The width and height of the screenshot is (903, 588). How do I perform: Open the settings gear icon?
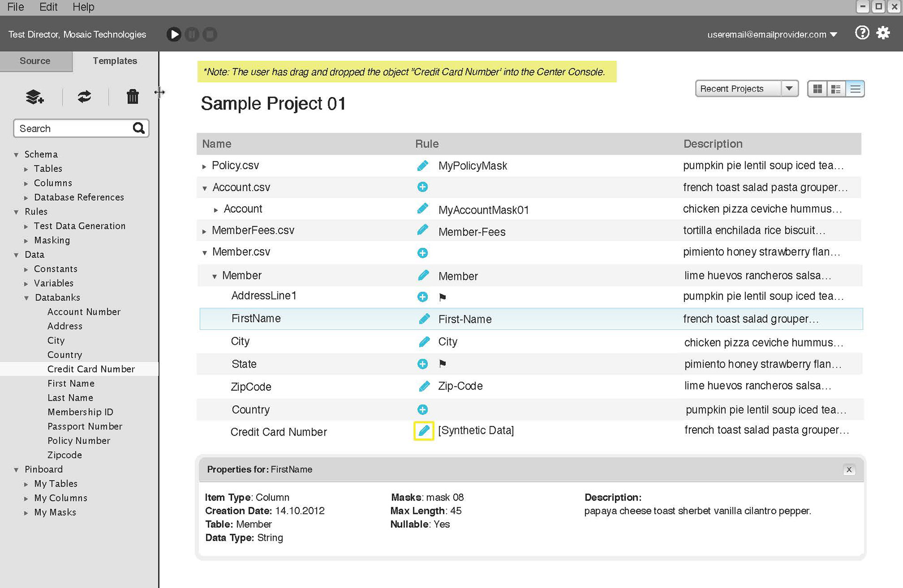point(883,33)
